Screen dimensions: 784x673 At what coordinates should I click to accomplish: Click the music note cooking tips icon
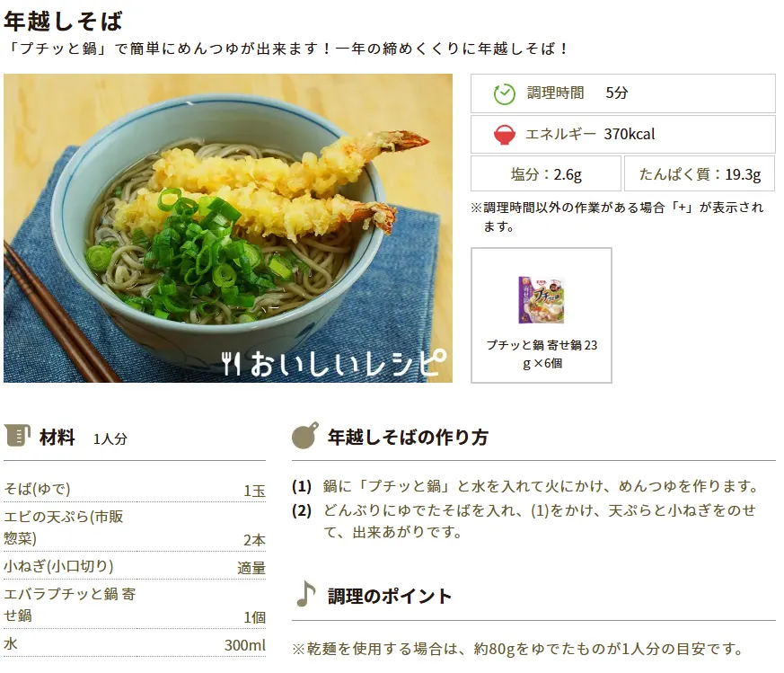305,594
